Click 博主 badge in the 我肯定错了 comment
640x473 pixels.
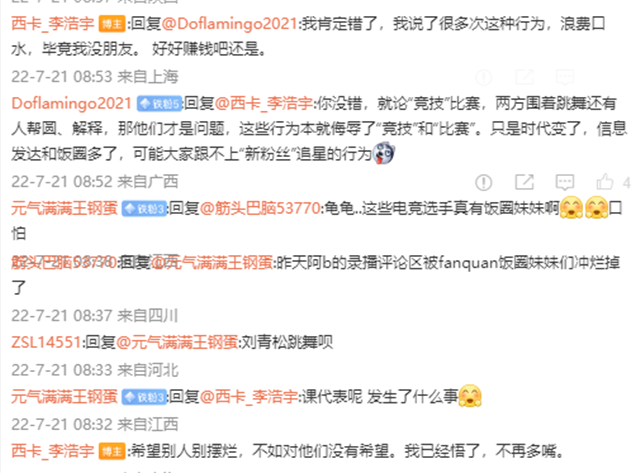(x=112, y=24)
